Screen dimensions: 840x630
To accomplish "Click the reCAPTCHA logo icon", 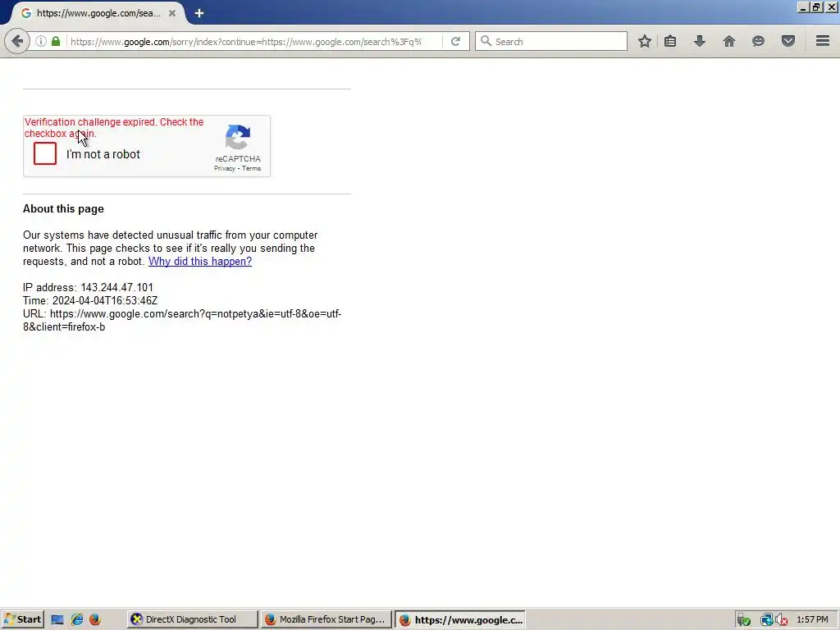I will coord(238,137).
